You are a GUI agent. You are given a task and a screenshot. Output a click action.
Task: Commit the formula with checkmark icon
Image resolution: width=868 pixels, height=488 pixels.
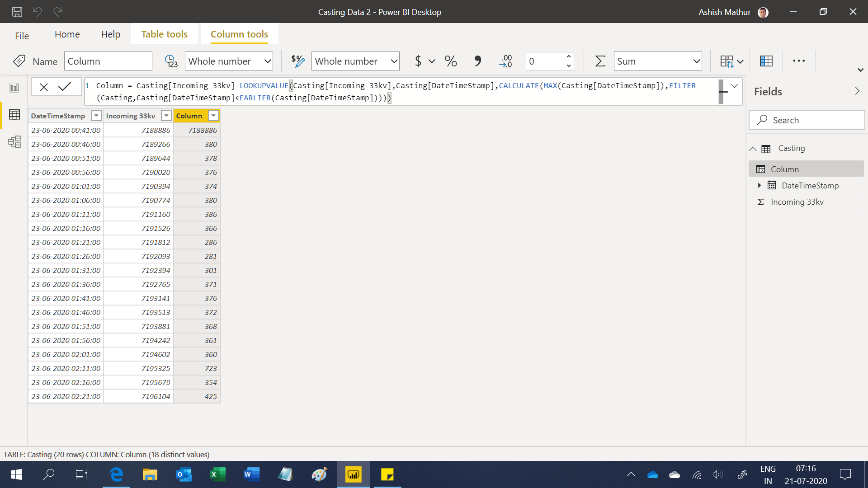point(65,87)
